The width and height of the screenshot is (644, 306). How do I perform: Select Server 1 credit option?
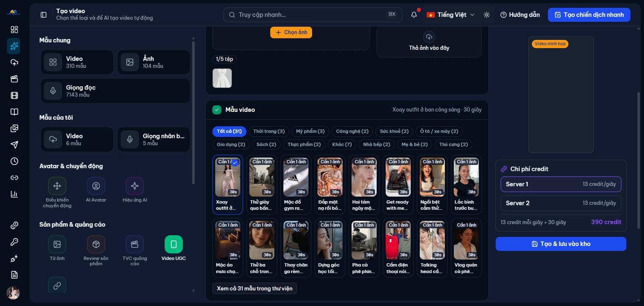pyautogui.click(x=561, y=184)
